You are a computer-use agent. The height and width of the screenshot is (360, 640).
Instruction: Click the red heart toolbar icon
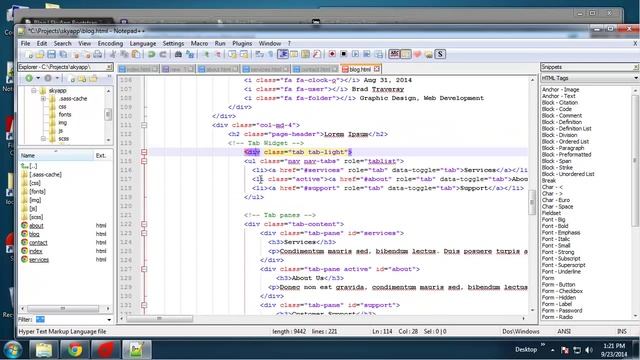click(417, 54)
